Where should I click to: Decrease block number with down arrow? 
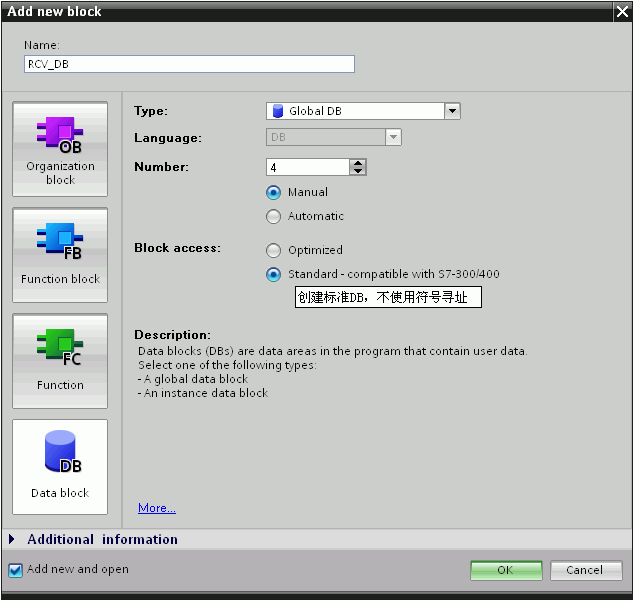click(358, 171)
